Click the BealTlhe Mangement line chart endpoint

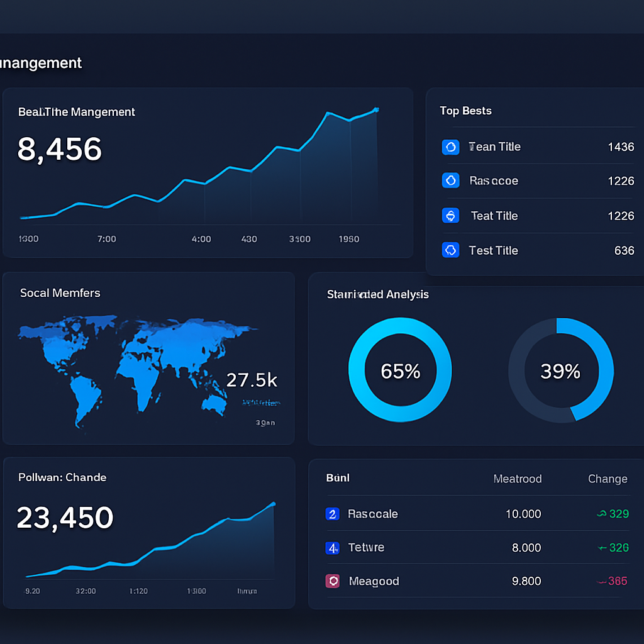tap(376, 109)
